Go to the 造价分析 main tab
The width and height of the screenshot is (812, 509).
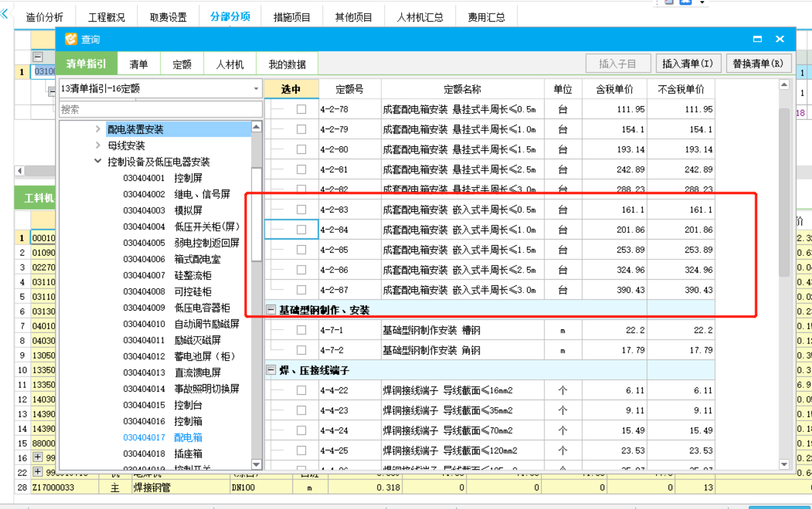pos(44,17)
